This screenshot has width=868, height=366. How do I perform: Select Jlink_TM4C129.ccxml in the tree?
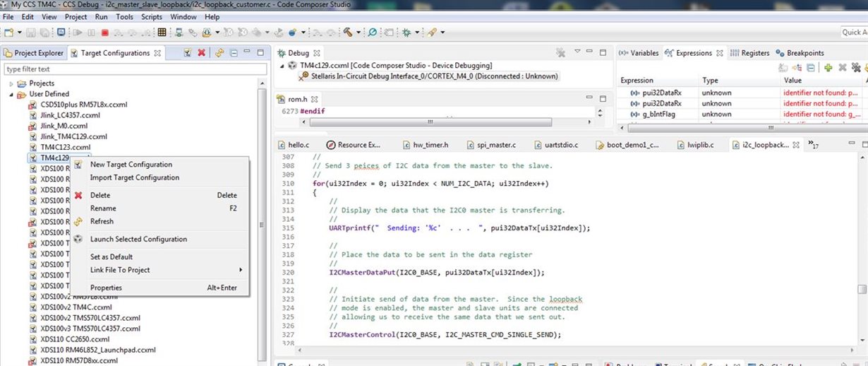tap(73, 136)
